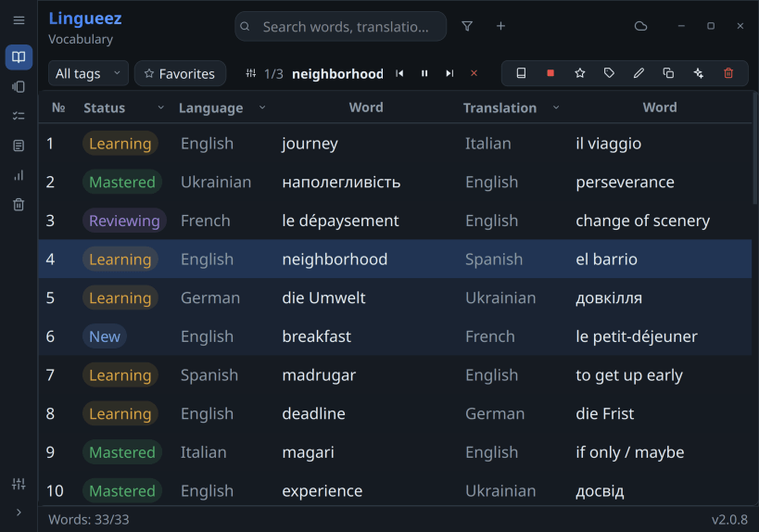The width and height of the screenshot is (759, 532).
Task: Open the notes list icon in sidebar
Action: pyautogui.click(x=19, y=146)
